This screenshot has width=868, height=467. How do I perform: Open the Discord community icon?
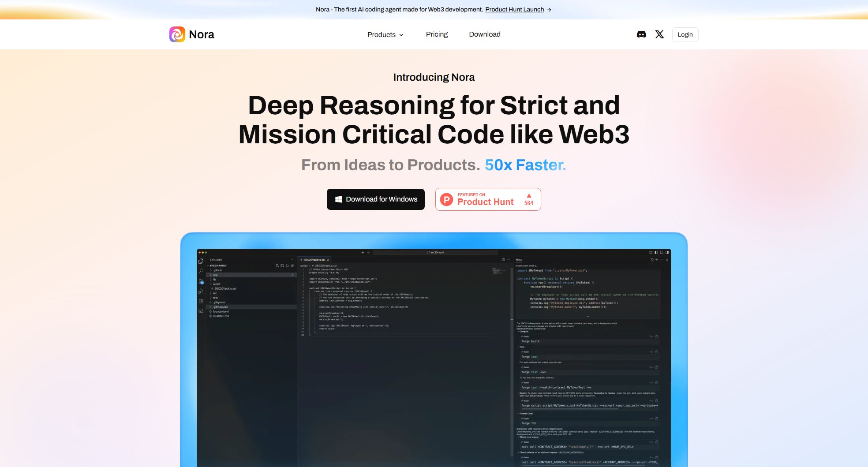coord(641,34)
